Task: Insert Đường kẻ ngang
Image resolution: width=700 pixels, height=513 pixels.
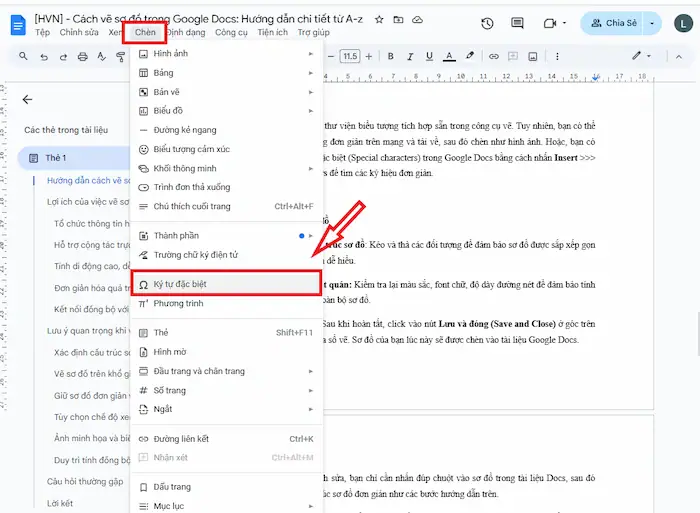Action: [226, 130]
